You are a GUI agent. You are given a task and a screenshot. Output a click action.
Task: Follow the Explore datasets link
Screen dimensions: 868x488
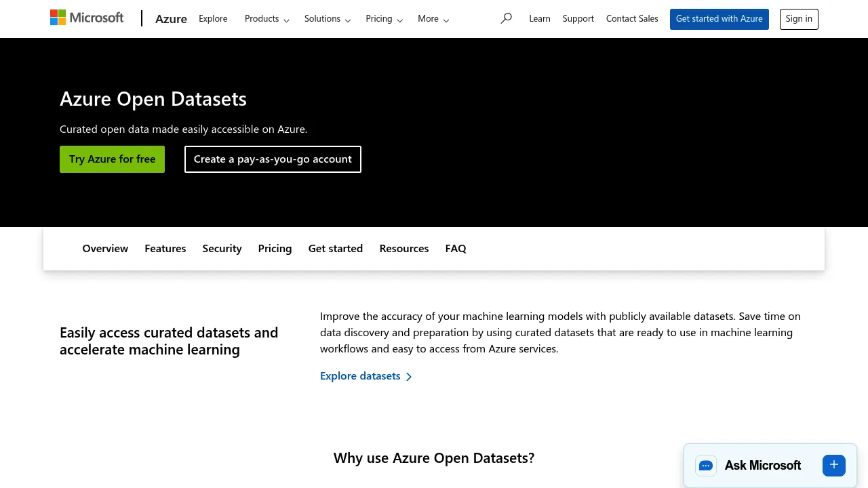click(x=366, y=376)
